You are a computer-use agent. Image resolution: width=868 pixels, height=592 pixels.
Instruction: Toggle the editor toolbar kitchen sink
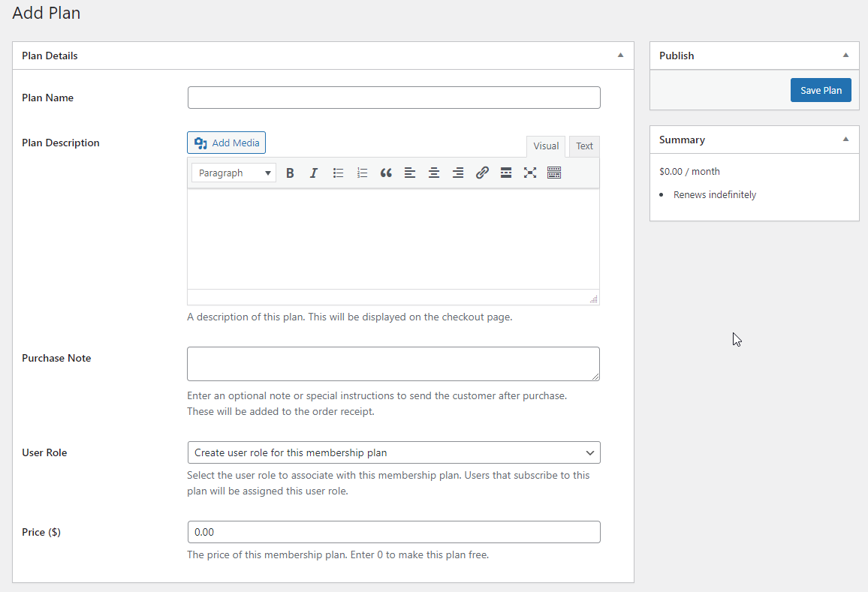554,173
